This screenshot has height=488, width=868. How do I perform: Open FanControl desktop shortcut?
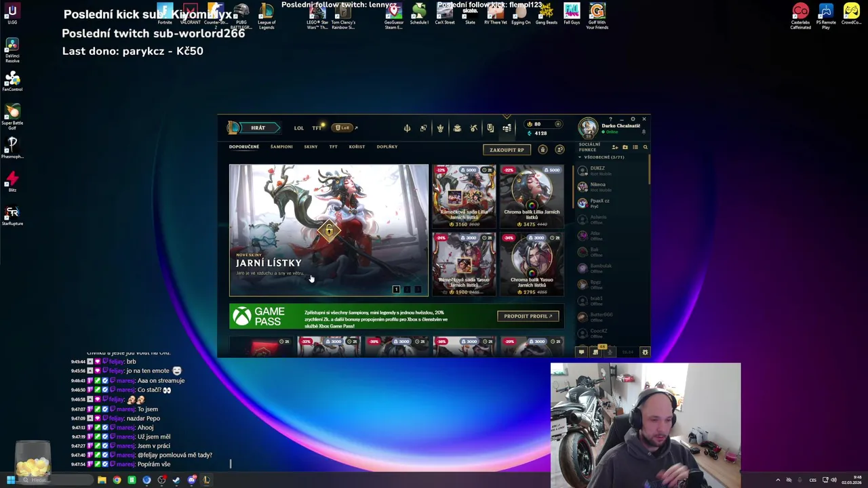(x=12, y=81)
